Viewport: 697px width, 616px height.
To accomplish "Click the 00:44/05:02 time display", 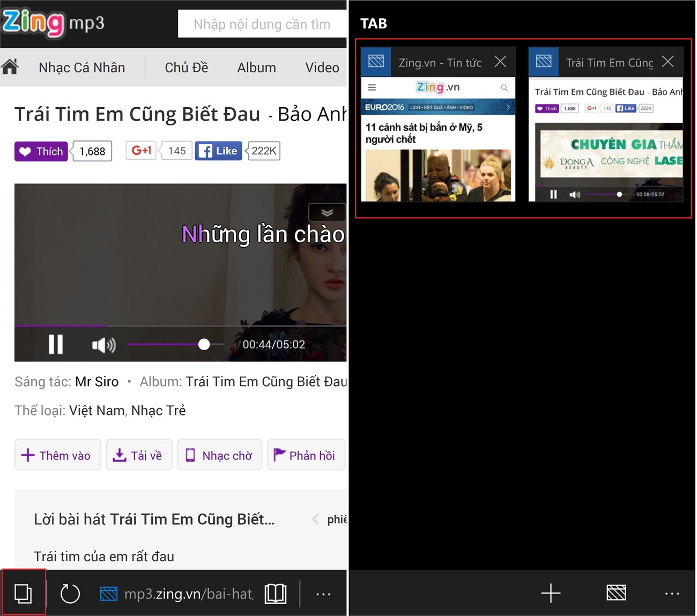I will click(274, 344).
